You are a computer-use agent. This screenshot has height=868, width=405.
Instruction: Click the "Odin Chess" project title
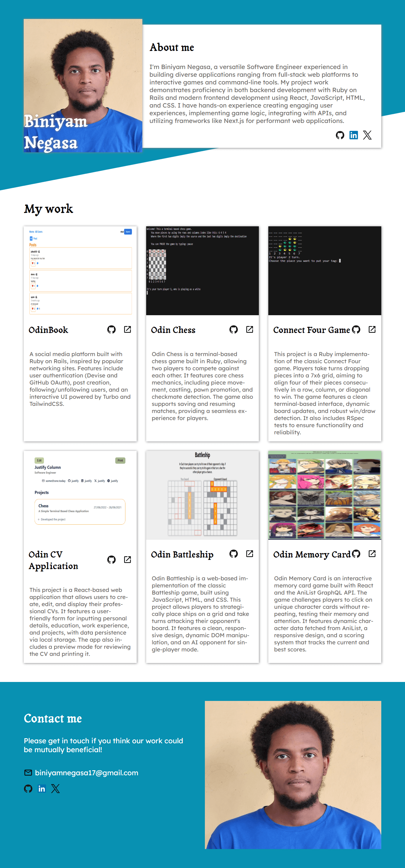pos(173,330)
